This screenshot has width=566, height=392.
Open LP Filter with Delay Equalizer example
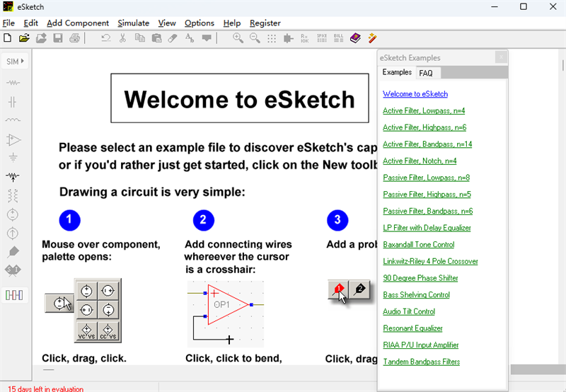click(427, 228)
